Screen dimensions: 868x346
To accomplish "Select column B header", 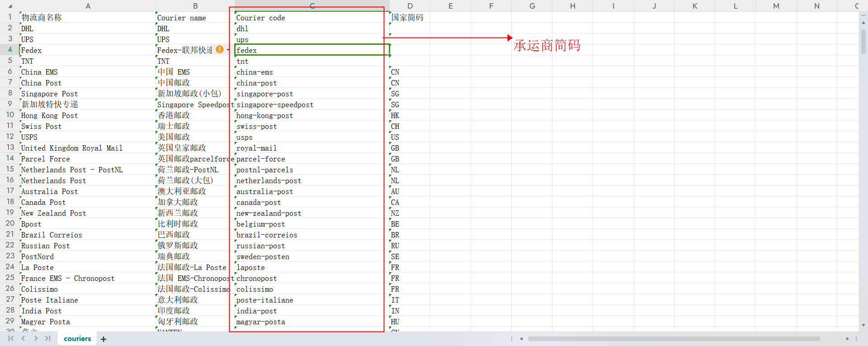I will (x=195, y=6).
